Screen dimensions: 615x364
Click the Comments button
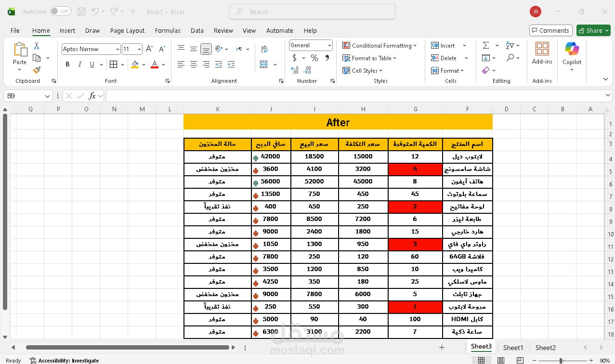click(550, 30)
